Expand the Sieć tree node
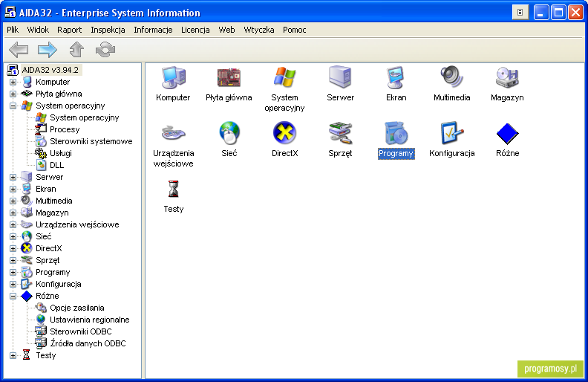 tap(13, 236)
